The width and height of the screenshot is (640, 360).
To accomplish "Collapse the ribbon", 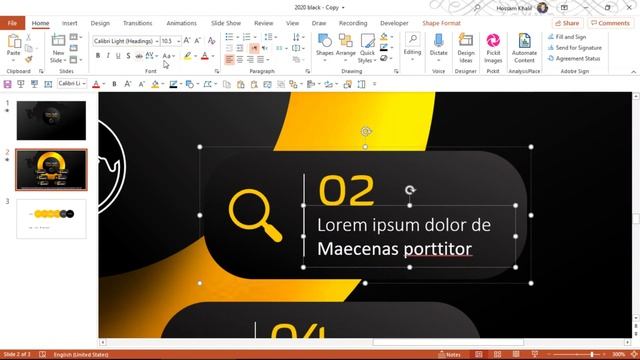I will [633, 71].
